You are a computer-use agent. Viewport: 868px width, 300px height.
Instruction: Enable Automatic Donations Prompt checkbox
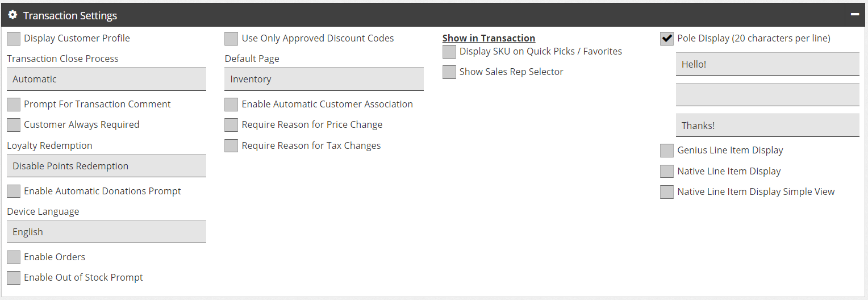14,191
